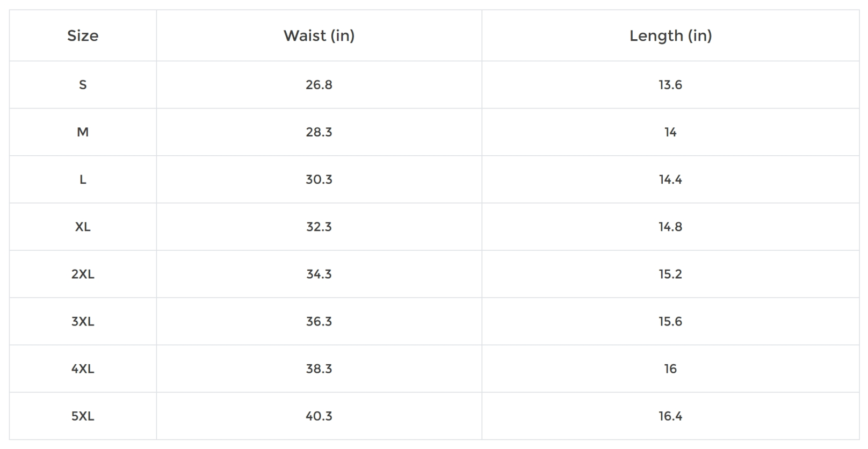Viewport: 868px width, 449px height.
Task: Click the 32.3 waist value
Action: coord(319,227)
